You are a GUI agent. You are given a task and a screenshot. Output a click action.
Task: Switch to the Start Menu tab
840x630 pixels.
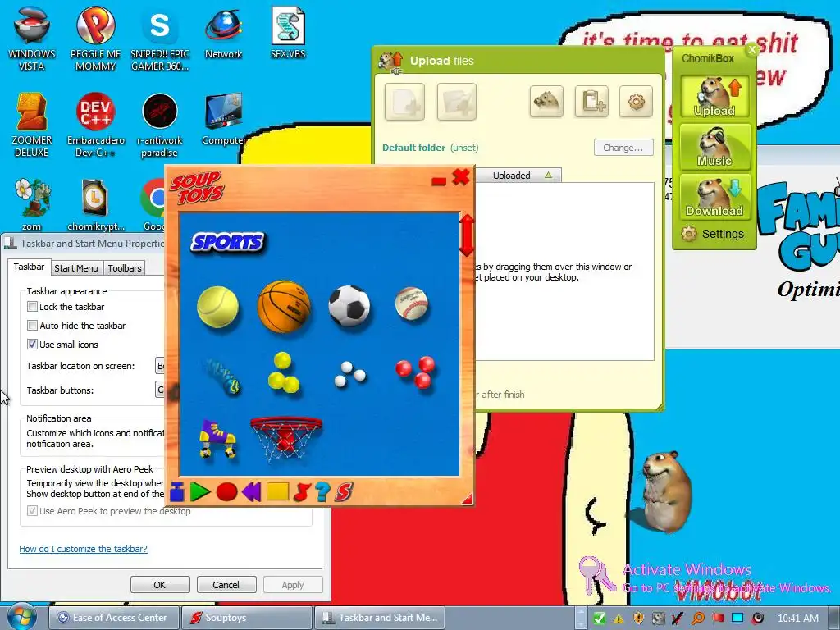click(x=76, y=268)
